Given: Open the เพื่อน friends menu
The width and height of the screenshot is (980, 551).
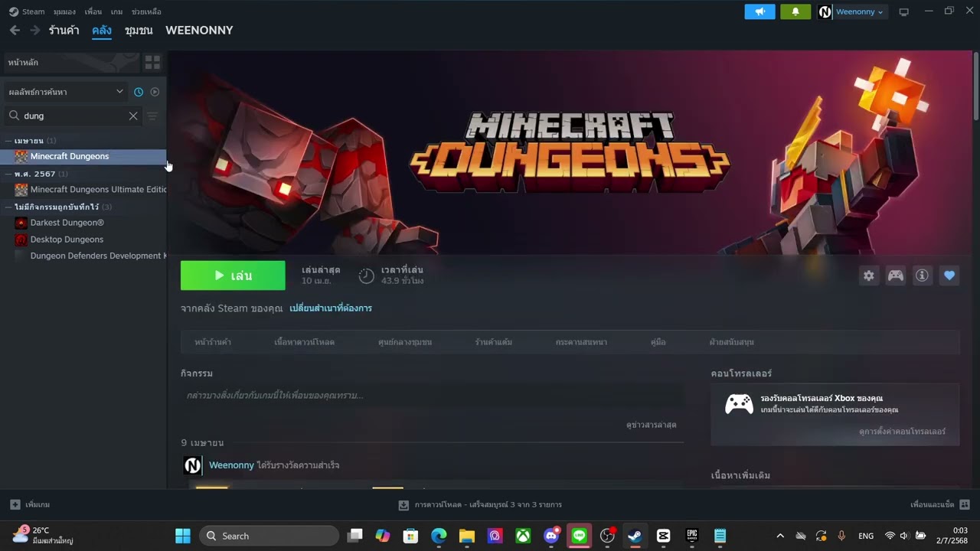Looking at the screenshot, I should pos(93,11).
